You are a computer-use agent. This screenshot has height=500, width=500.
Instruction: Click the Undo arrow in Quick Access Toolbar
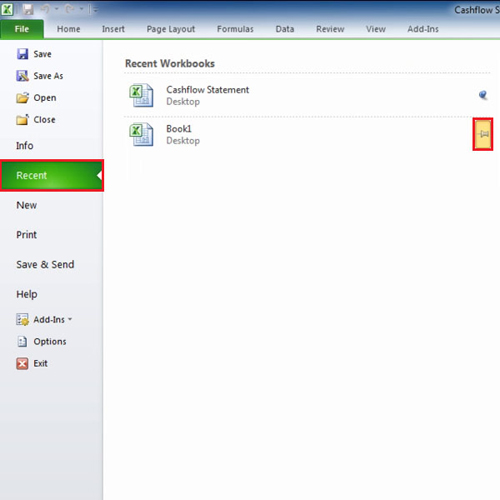(45, 9)
